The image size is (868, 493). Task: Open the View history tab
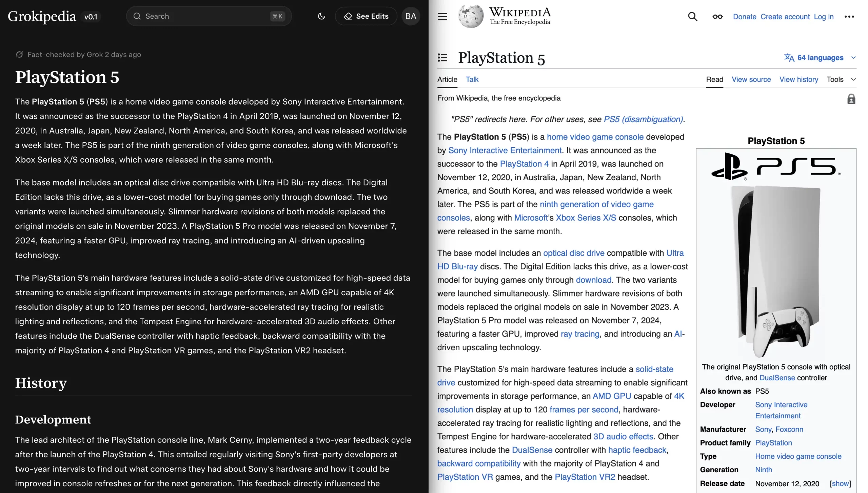(x=798, y=79)
